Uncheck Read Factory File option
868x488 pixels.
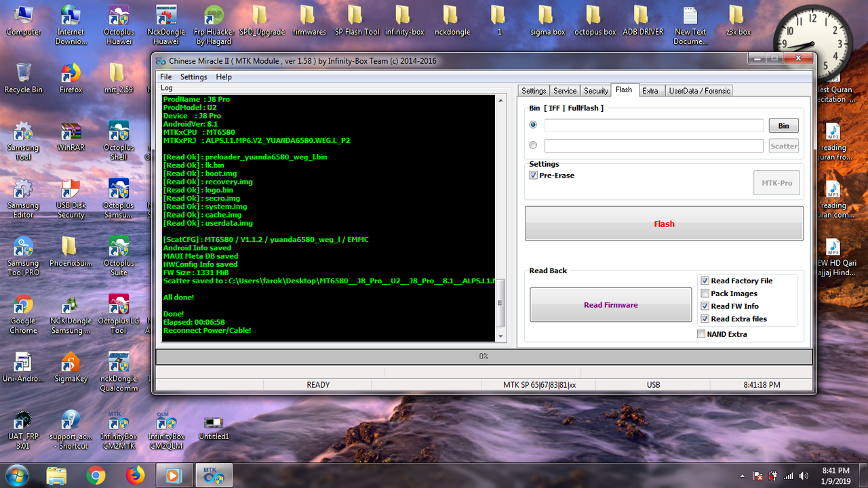705,281
